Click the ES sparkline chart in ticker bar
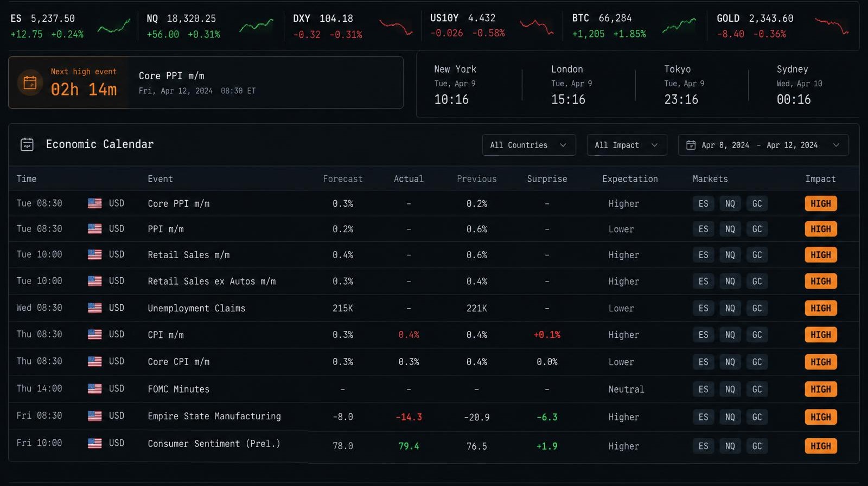This screenshot has height=486, width=868. [x=114, y=26]
